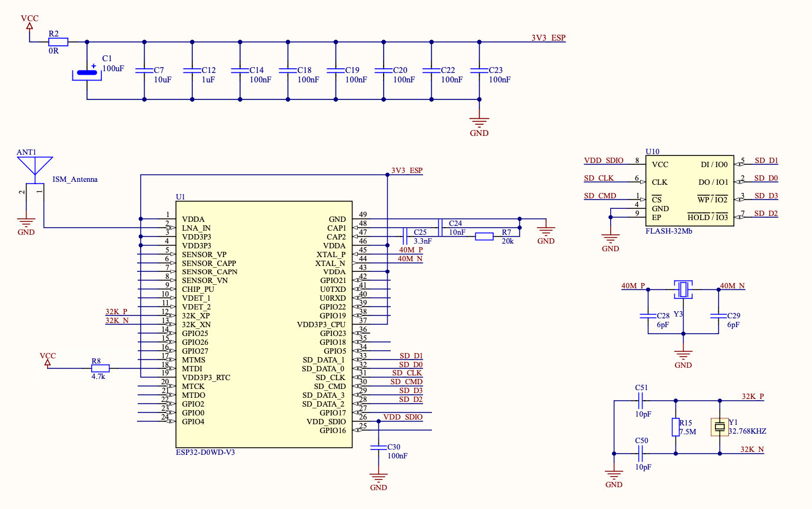
Task: Click the VDD_SDIO net label left of U10
Action: pyautogui.click(x=604, y=161)
